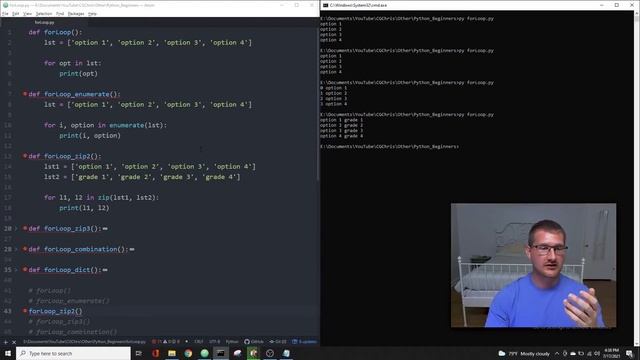Open the Edit menu in Atom
This screenshot has width=640, height=360.
coord(16,14)
